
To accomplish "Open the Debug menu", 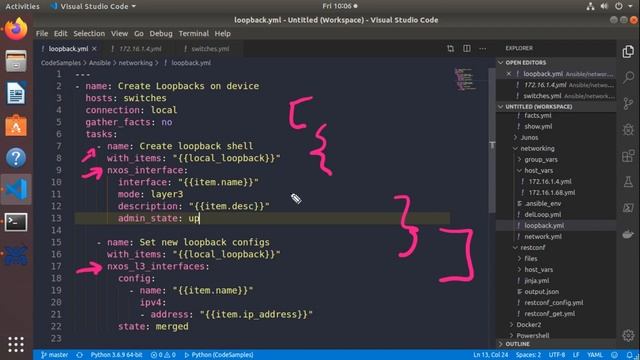I will tap(161, 33).
